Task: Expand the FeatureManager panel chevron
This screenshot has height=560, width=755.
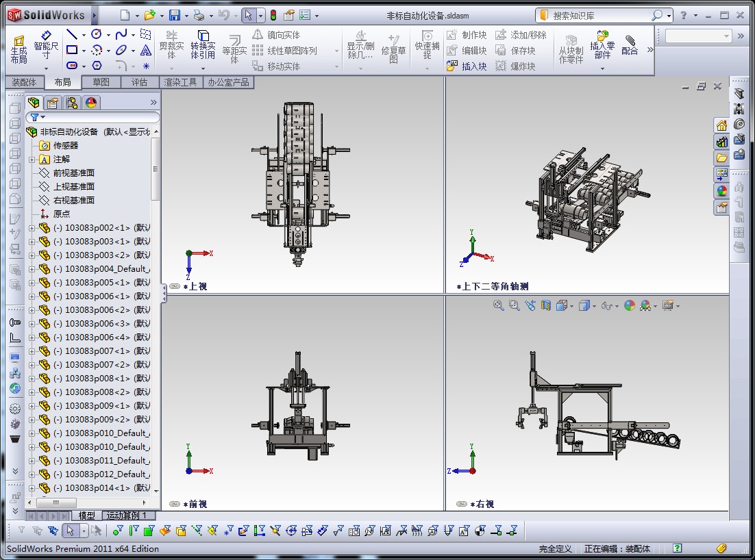Action: pos(153,103)
